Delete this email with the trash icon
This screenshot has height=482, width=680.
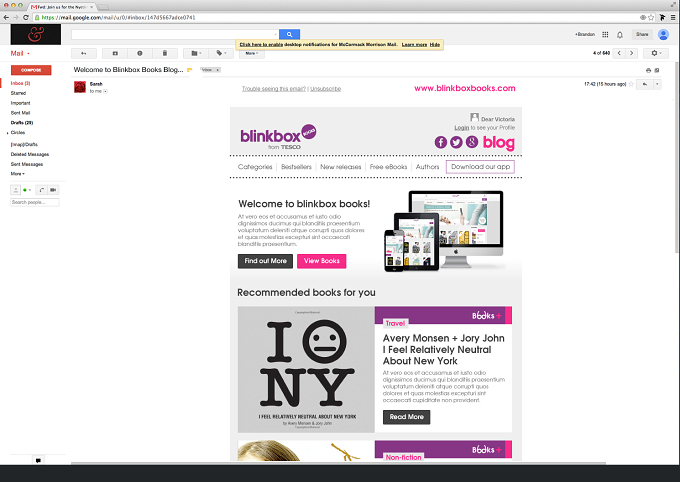point(165,53)
